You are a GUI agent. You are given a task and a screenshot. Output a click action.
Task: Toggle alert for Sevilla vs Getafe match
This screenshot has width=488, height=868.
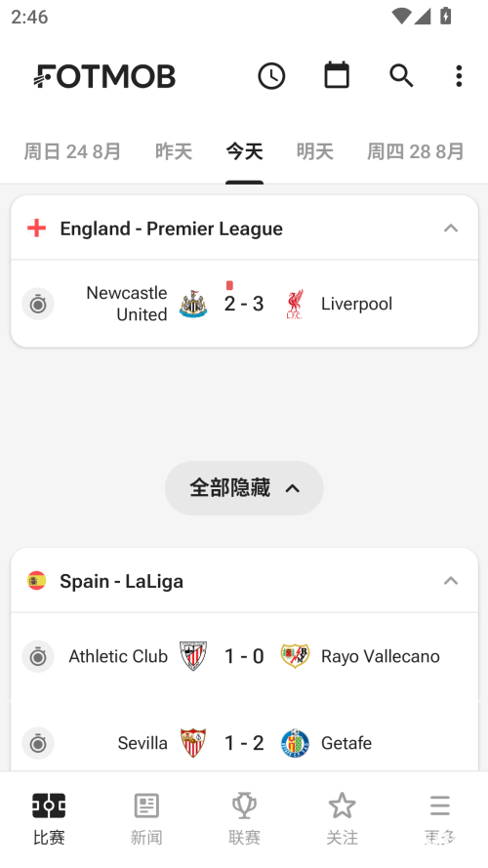(38, 743)
